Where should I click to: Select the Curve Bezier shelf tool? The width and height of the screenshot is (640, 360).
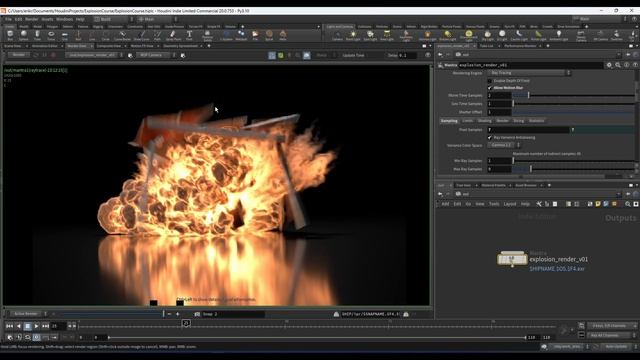coord(122,36)
